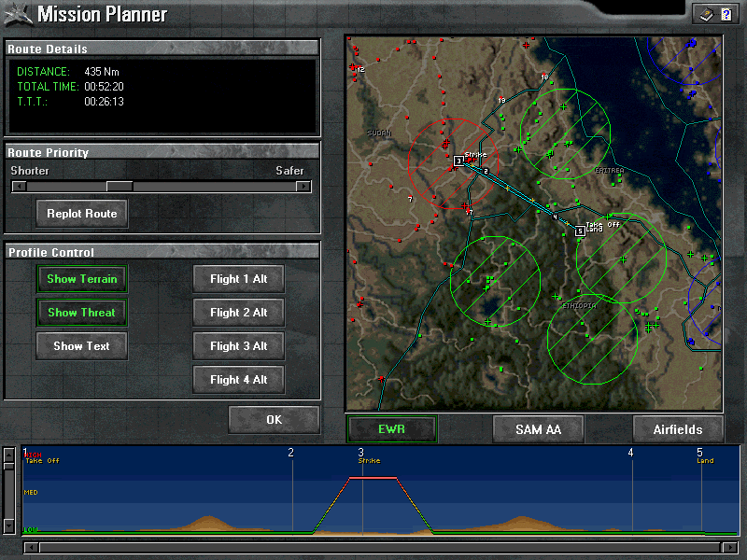Viewport: 747px width, 560px height.
Task: Click the Shorter/Safer slider thumb
Action: (120, 186)
